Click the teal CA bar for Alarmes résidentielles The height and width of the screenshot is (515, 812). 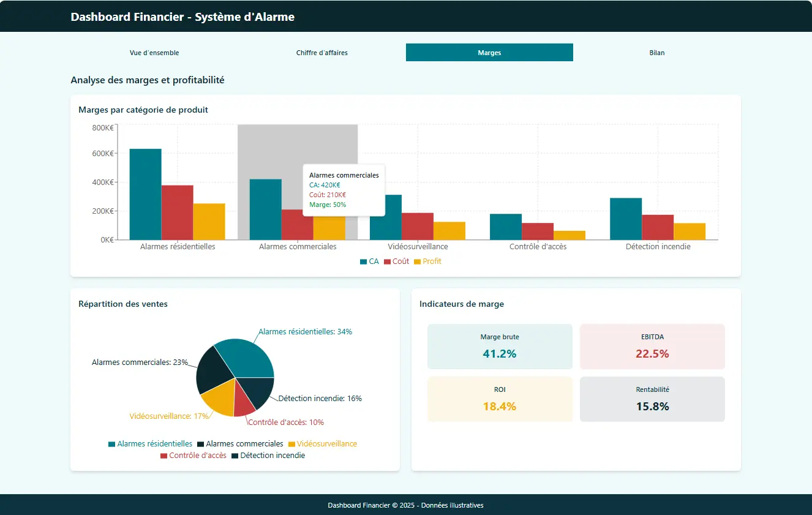point(146,194)
